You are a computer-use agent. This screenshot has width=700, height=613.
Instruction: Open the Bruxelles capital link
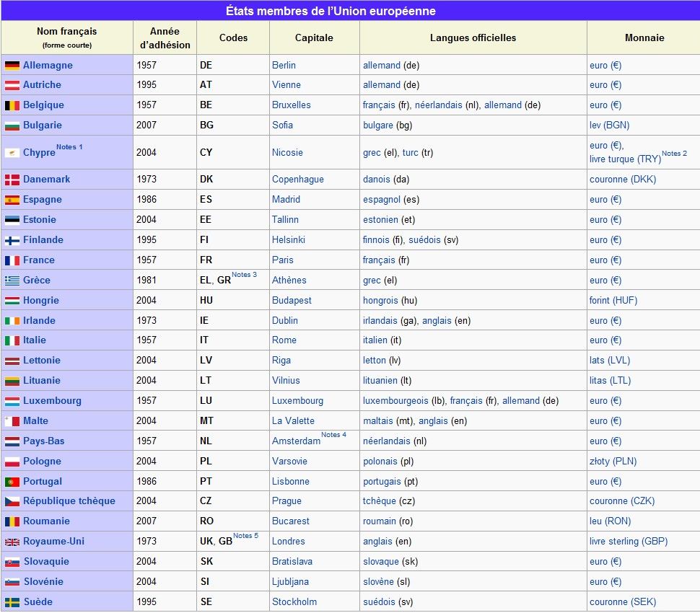(292, 105)
